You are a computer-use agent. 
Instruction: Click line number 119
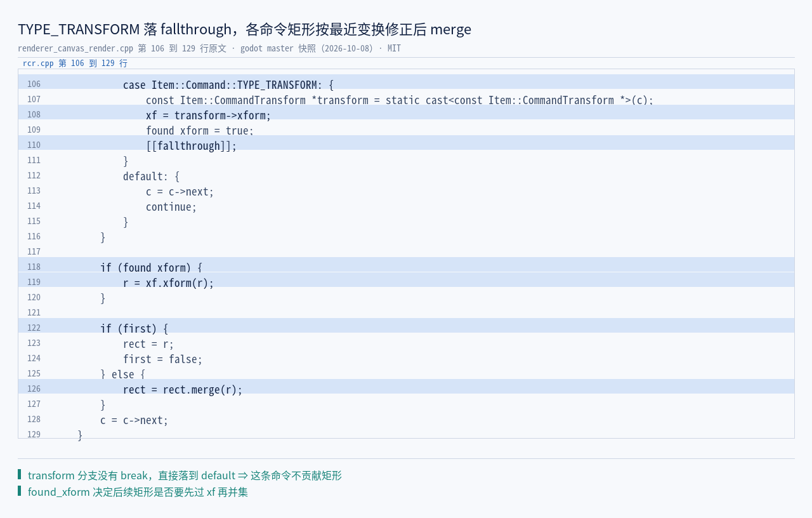pyautogui.click(x=34, y=282)
